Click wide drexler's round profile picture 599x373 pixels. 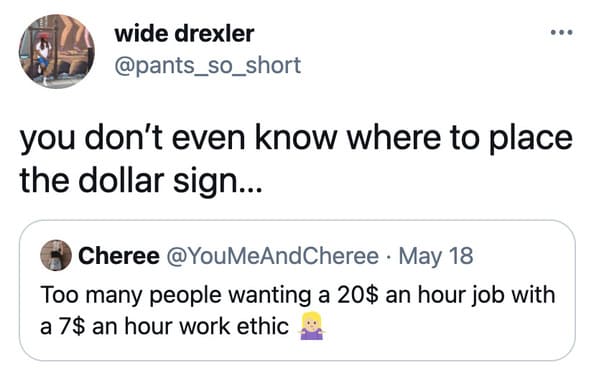[x=57, y=52]
